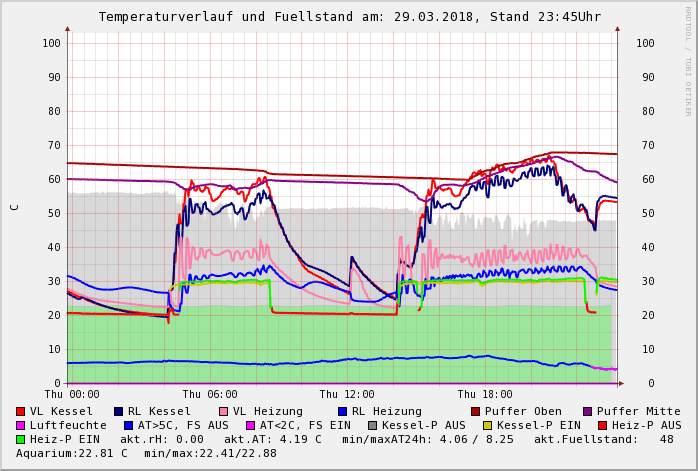Click the Aquarium temperature reading text

(72, 453)
